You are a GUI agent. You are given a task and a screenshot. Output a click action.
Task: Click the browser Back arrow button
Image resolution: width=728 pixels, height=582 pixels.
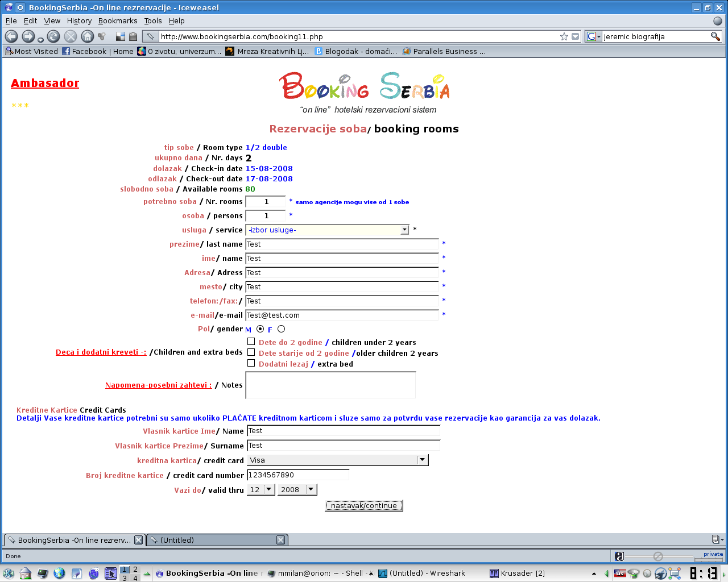pyautogui.click(x=11, y=36)
